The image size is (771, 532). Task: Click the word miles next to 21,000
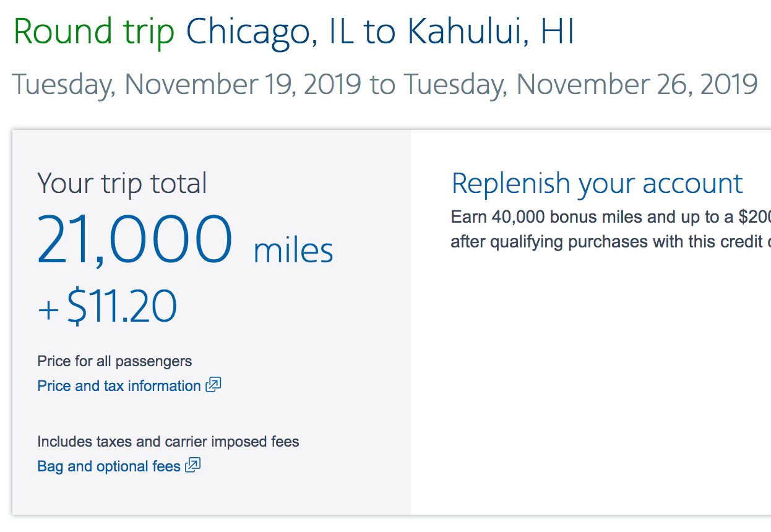[x=293, y=251]
